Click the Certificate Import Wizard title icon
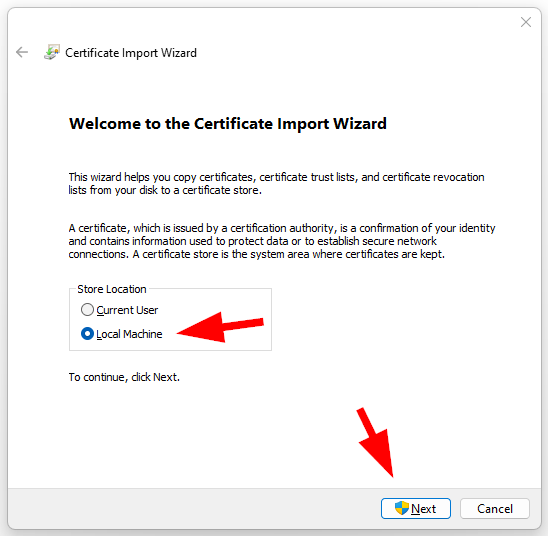 point(52,52)
